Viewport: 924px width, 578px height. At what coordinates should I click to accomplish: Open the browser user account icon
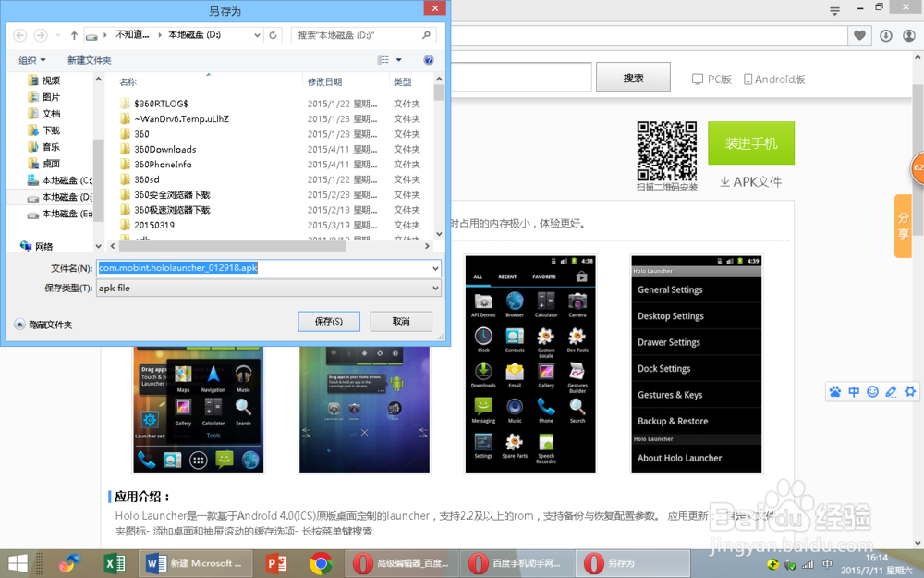click(909, 35)
